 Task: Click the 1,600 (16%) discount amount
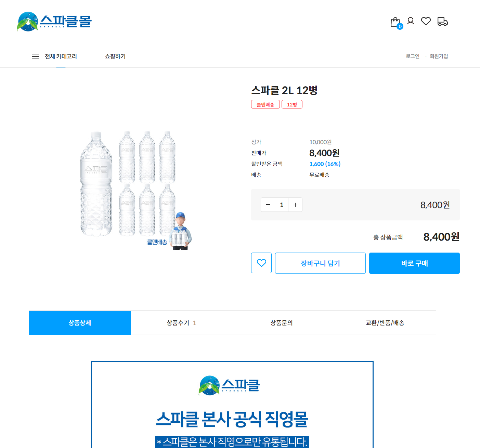coord(324,164)
